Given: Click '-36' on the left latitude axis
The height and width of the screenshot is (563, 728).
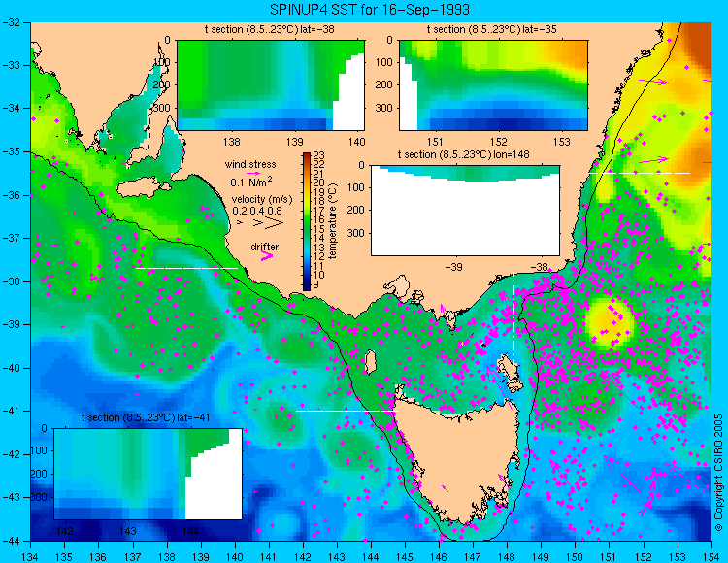Looking at the screenshot, I should (x=10, y=195).
